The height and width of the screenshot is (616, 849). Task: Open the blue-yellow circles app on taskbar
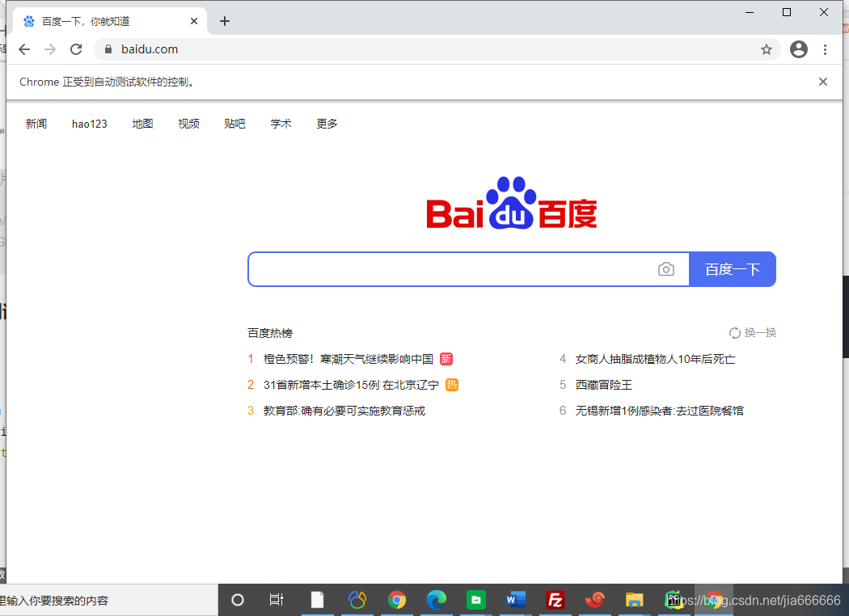pyautogui.click(x=357, y=600)
